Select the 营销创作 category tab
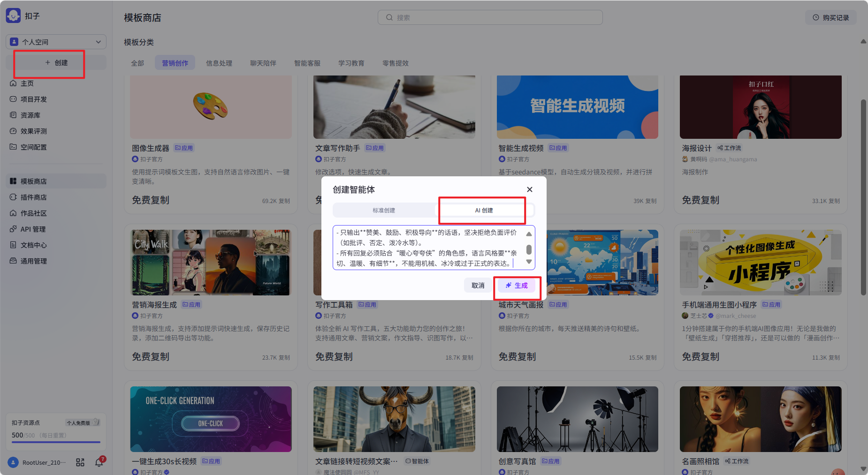 175,63
